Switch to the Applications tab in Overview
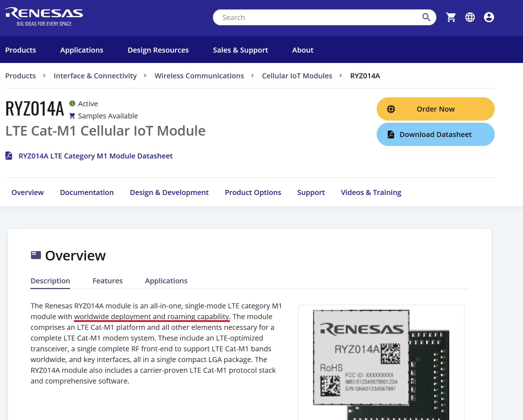 [166, 281]
